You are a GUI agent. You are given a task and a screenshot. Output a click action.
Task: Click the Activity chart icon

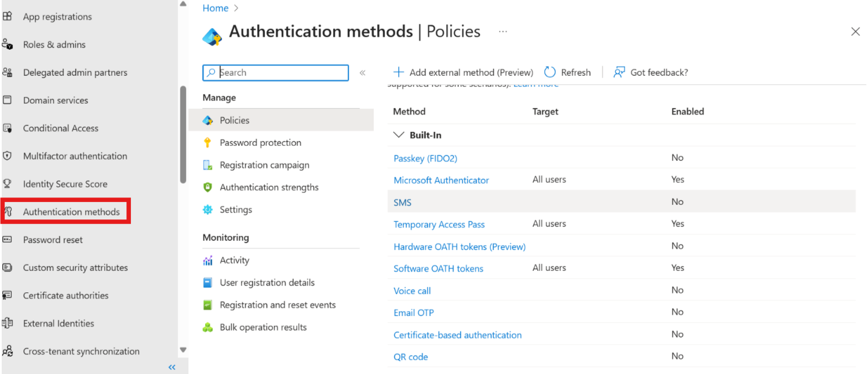click(x=207, y=261)
